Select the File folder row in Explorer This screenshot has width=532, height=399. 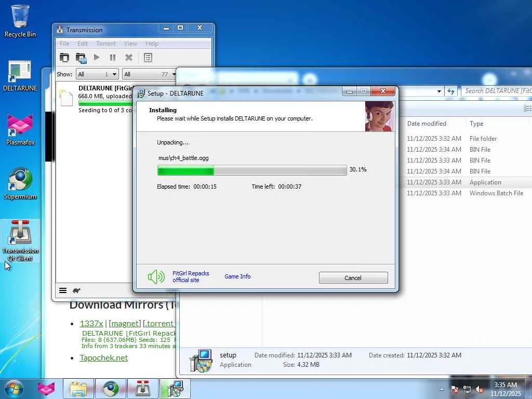pyautogui.click(x=465, y=138)
